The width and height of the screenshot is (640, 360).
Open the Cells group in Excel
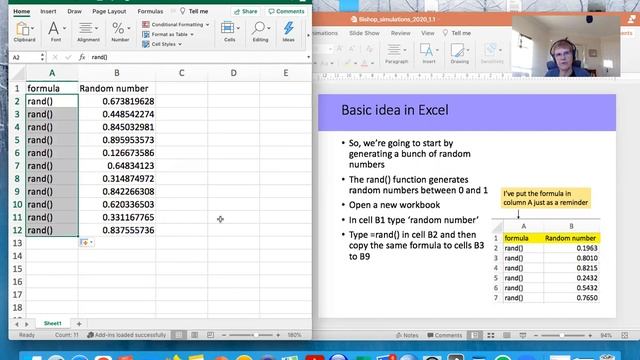tap(230, 32)
